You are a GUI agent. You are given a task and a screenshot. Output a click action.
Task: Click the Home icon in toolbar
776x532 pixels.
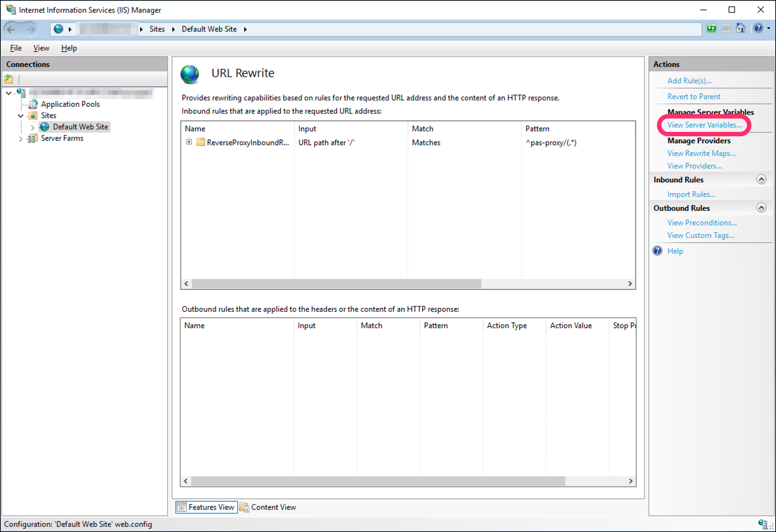point(741,28)
